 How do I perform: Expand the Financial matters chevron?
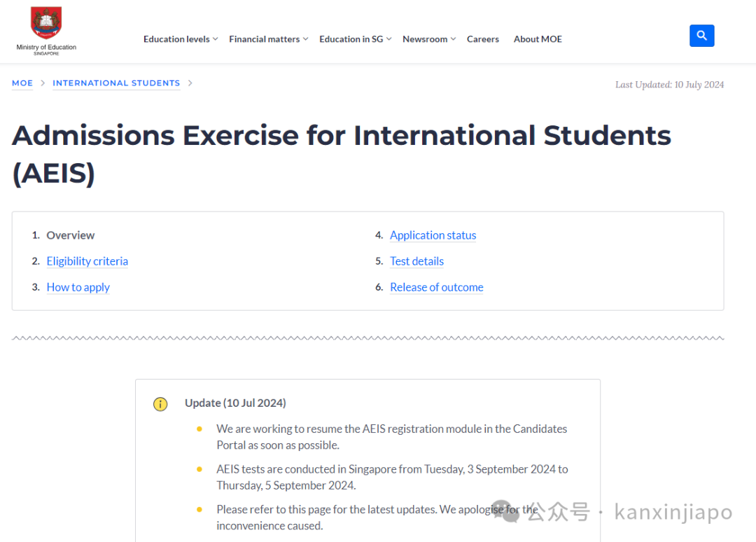click(x=306, y=39)
